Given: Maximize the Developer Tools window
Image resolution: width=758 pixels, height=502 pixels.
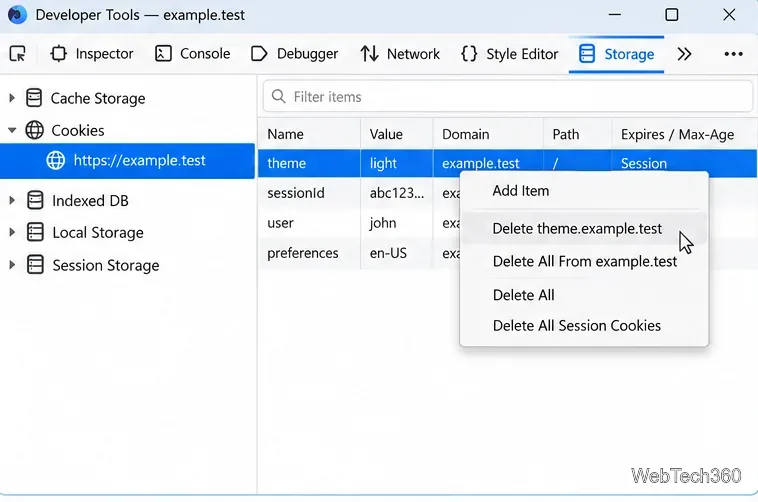Looking at the screenshot, I should click(671, 15).
